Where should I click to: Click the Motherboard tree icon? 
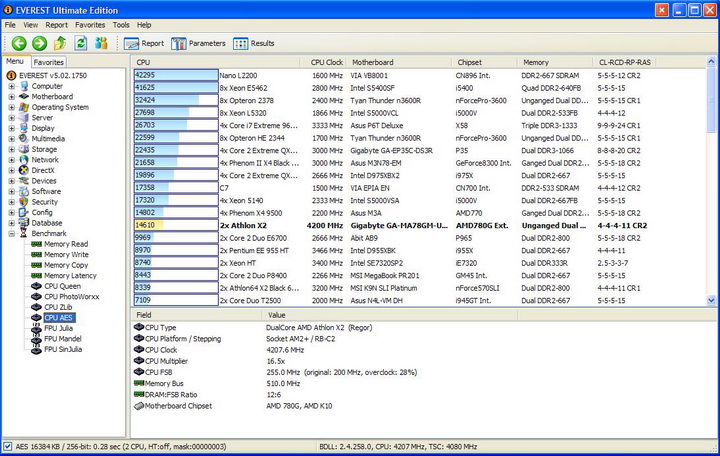(24, 96)
